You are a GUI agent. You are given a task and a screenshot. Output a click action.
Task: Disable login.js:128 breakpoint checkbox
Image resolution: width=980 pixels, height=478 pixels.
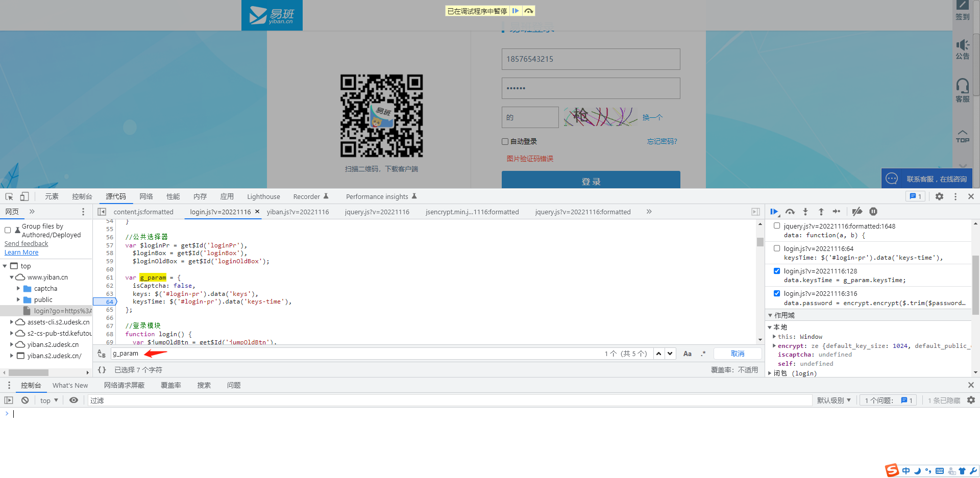(777, 271)
